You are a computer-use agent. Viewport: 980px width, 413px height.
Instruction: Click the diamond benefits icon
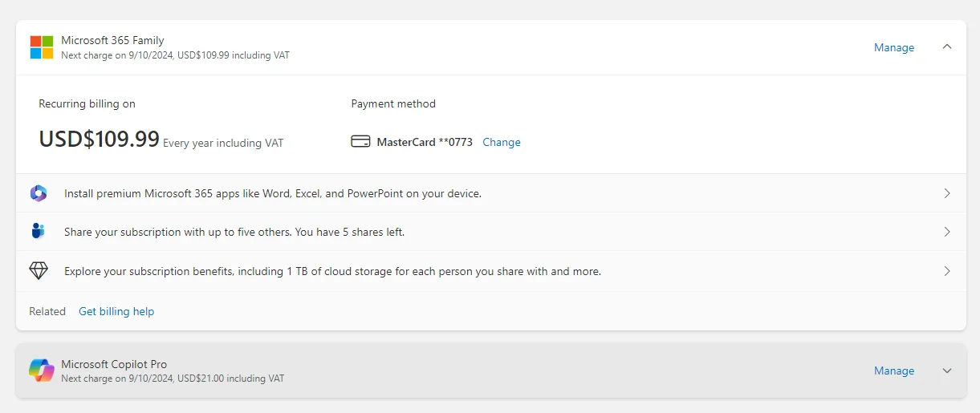(39, 271)
